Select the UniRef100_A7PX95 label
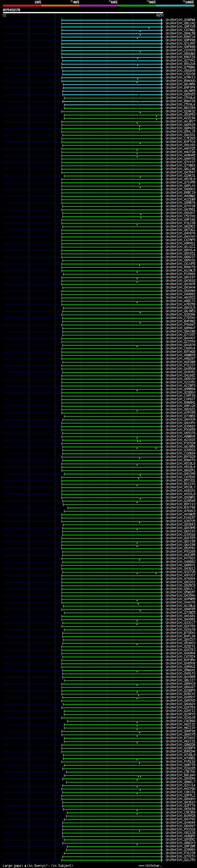Viewport: 197px width, 868px height. pyautogui.click(x=180, y=413)
